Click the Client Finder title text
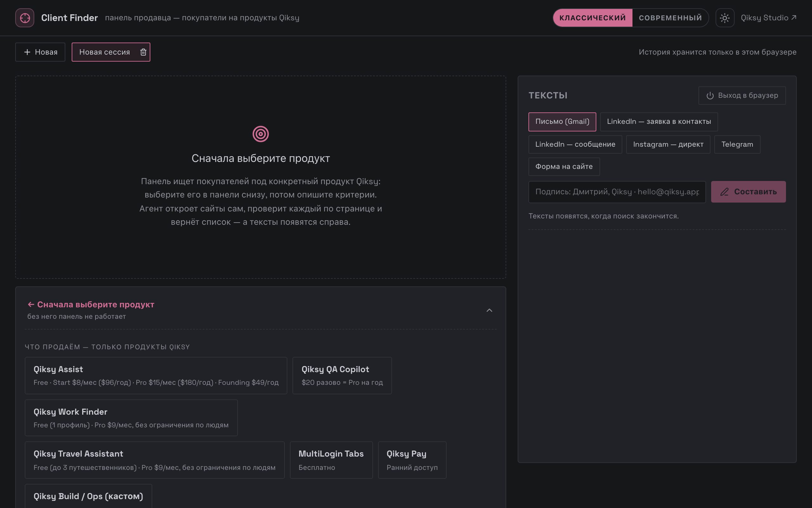 click(x=69, y=18)
